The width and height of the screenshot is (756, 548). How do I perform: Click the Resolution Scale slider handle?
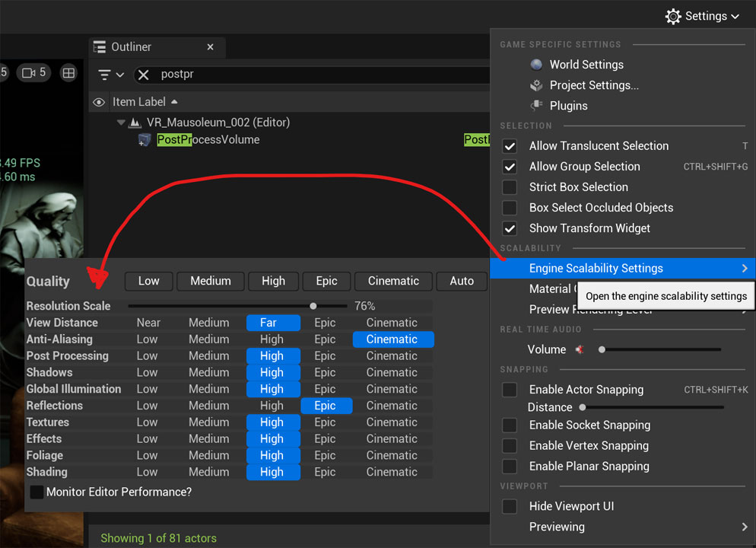(x=313, y=306)
